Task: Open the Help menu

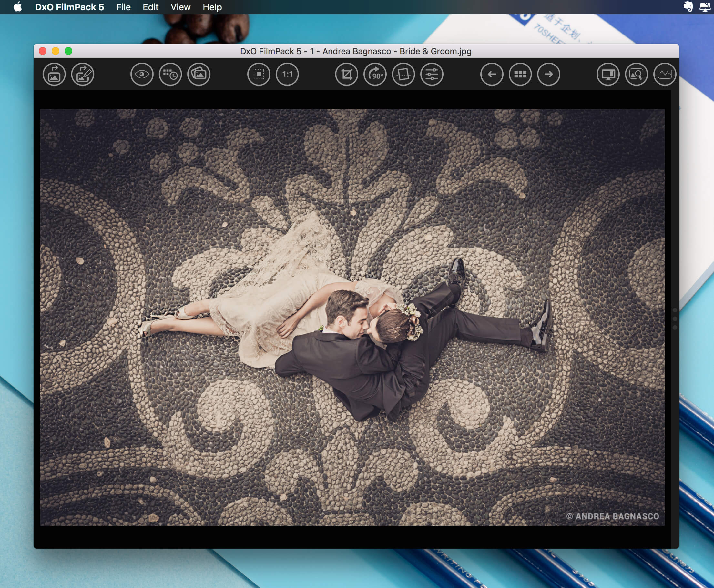Action: [x=212, y=7]
